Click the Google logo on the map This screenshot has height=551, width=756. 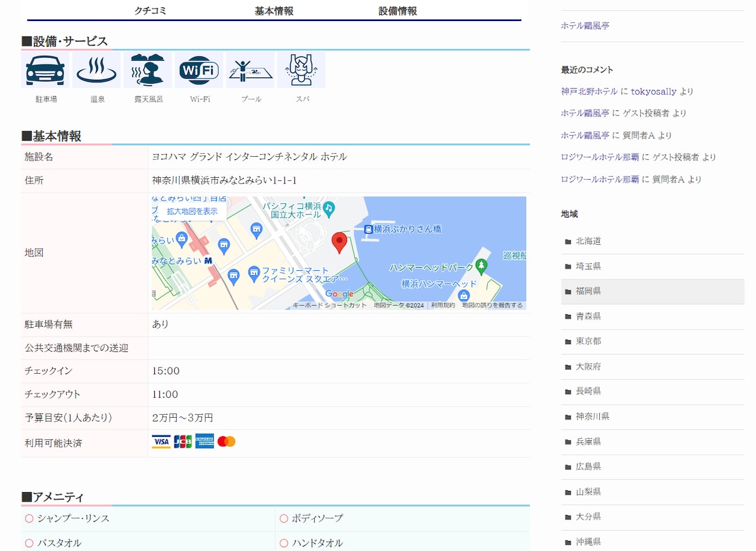[340, 294]
